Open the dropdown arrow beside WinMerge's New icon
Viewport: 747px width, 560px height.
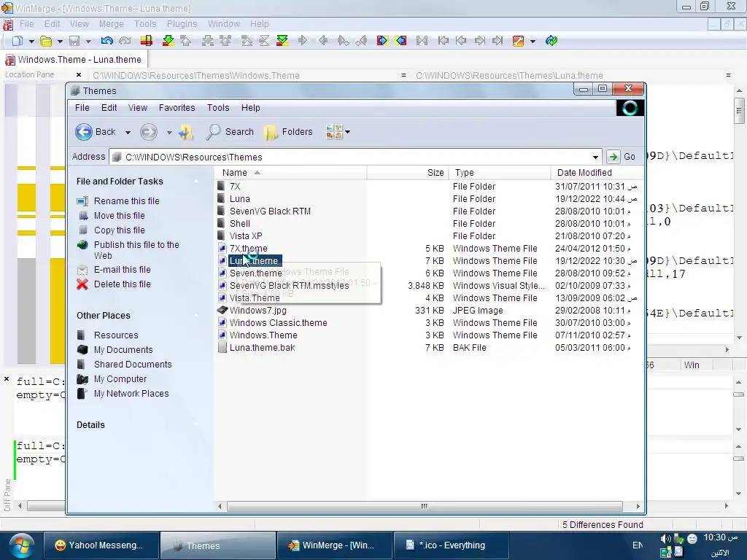[x=31, y=42]
